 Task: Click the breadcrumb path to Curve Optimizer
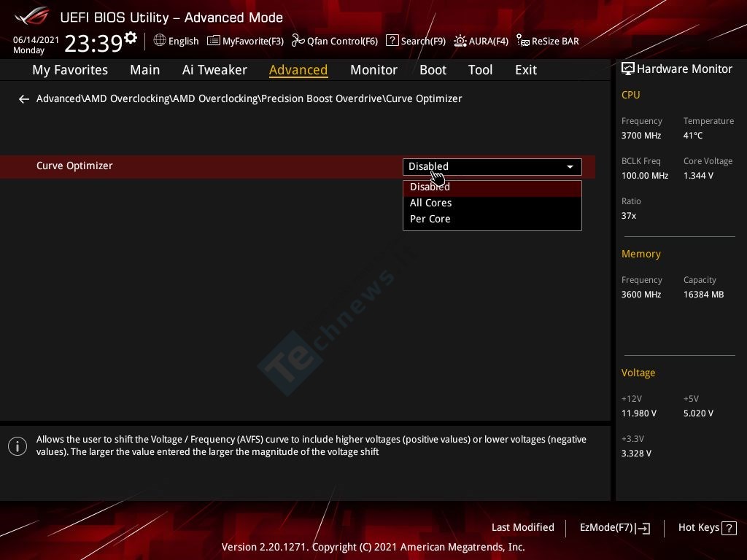249,99
